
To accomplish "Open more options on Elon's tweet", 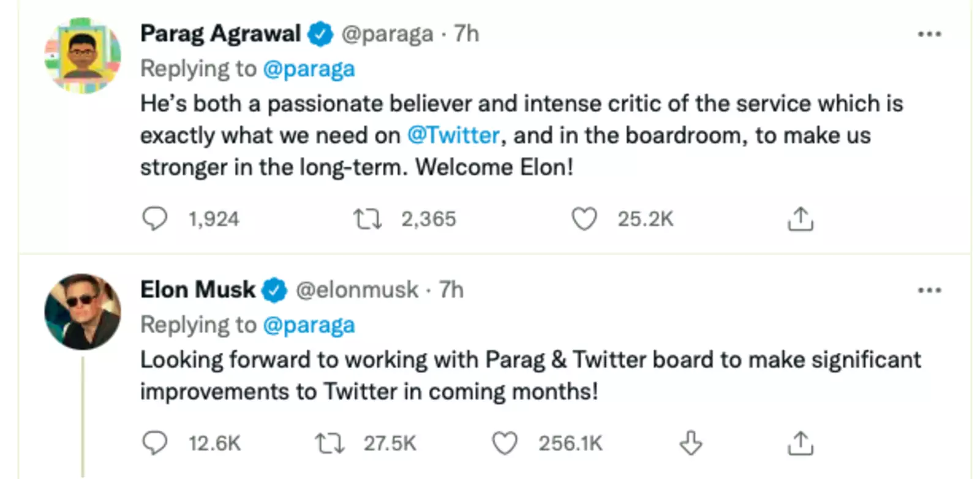I will click(x=929, y=290).
